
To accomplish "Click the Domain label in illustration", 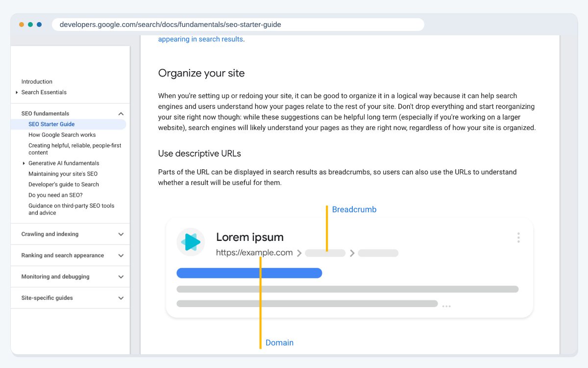I will point(279,342).
